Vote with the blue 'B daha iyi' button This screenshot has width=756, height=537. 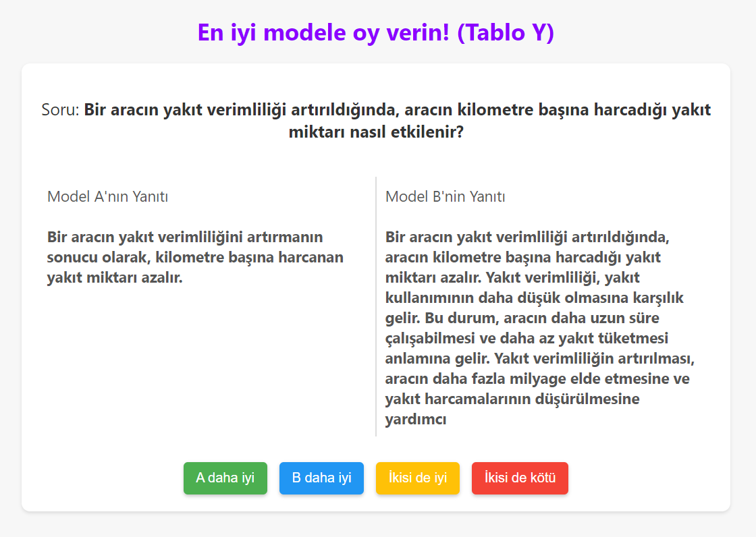(x=321, y=478)
